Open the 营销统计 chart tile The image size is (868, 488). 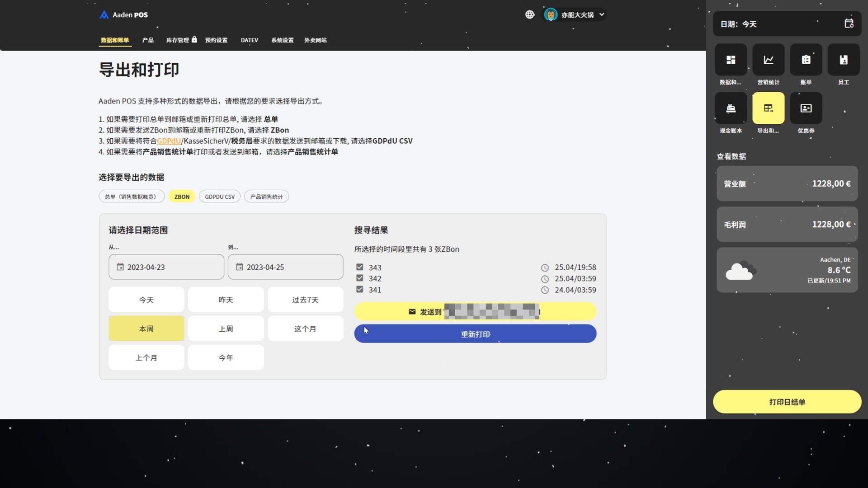[768, 60]
